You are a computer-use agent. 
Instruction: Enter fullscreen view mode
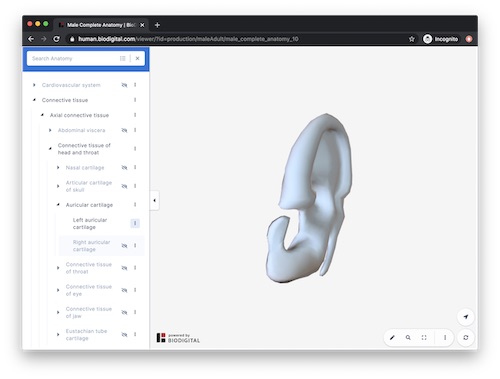(x=424, y=338)
